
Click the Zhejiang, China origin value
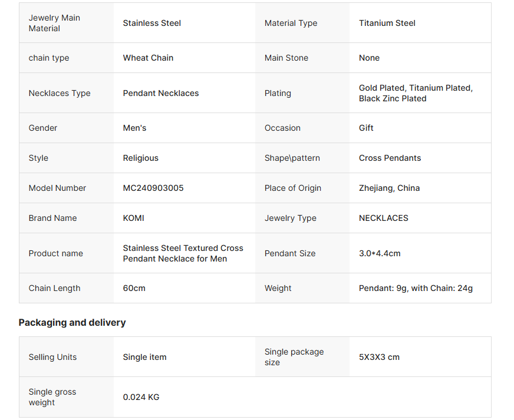tap(389, 188)
